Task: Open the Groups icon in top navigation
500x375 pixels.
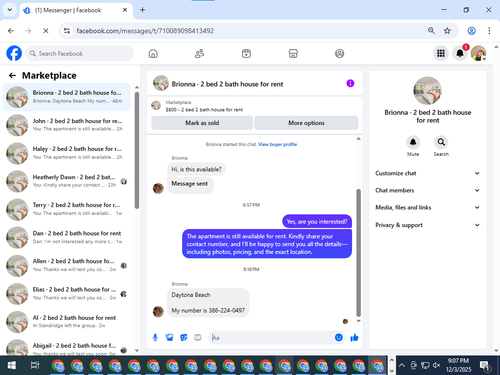Action: 339,53
